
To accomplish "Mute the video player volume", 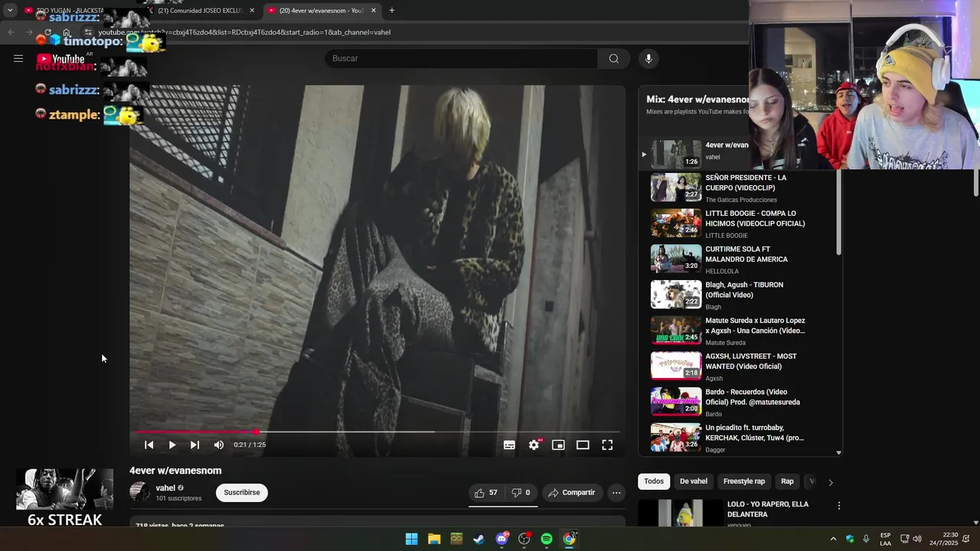I will 219,445.
